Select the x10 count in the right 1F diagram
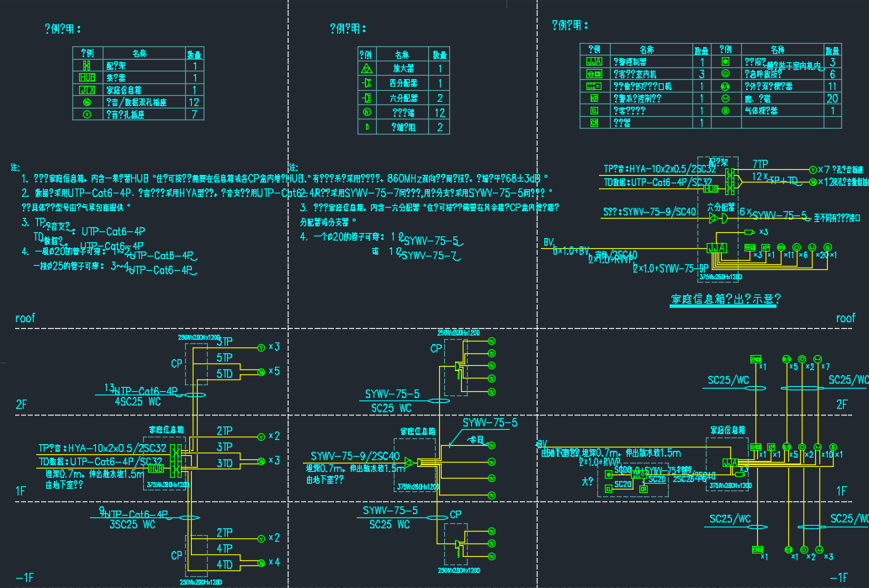 point(828,454)
